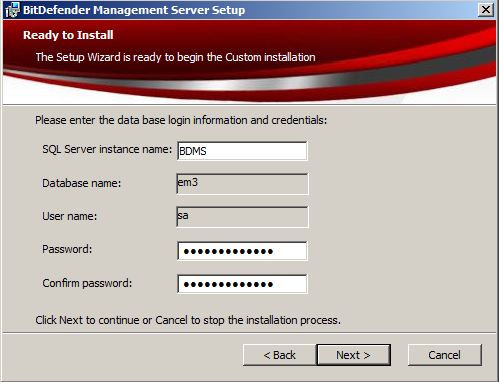Image resolution: width=499 pixels, height=382 pixels.
Task: Click the window title 'BitDefender Management Server Setup'
Action: (134, 10)
